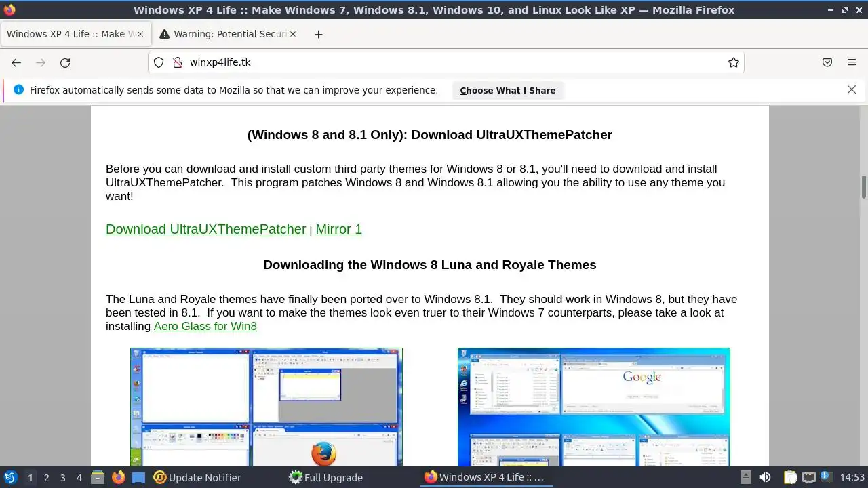
Task: Click the show desktop taskbar icon
Action: pos(138,477)
